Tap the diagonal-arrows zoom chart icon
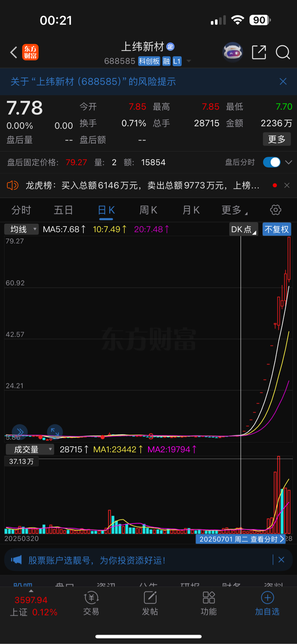Screen dimensions: 297x644 (55, 432)
